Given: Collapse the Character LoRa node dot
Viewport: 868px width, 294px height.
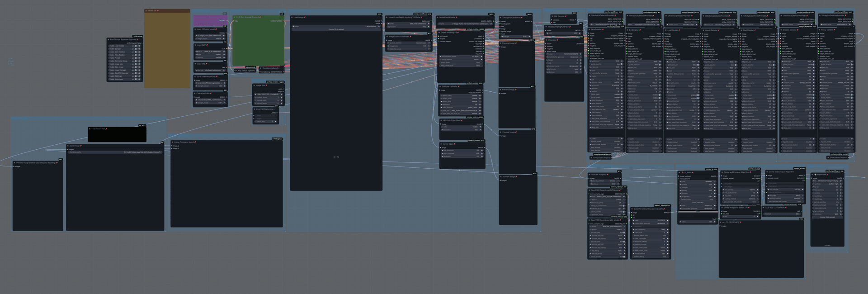Looking at the screenshot, I should click(195, 93).
